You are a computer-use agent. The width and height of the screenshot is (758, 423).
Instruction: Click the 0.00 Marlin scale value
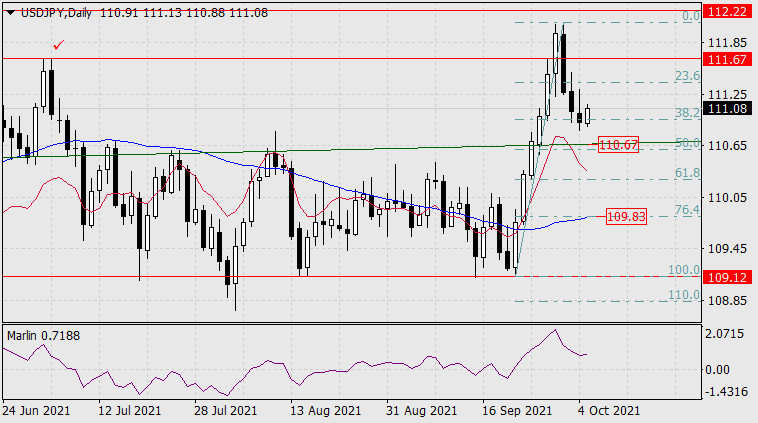pyautogui.click(x=717, y=370)
